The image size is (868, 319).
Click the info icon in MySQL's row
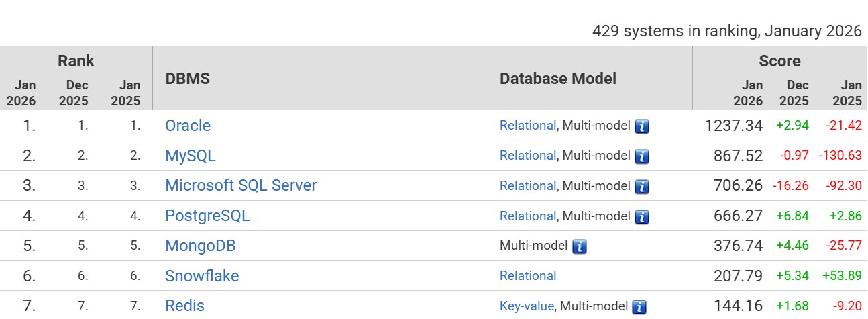[x=642, y=156]
